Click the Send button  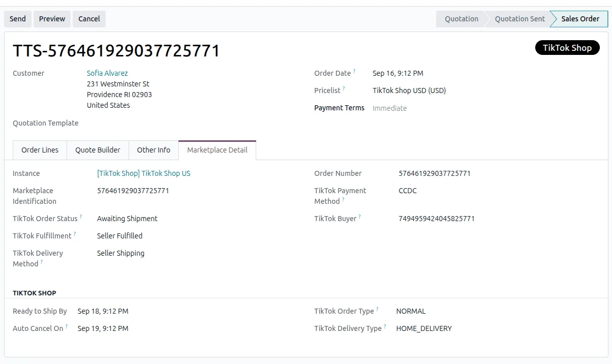18,19
